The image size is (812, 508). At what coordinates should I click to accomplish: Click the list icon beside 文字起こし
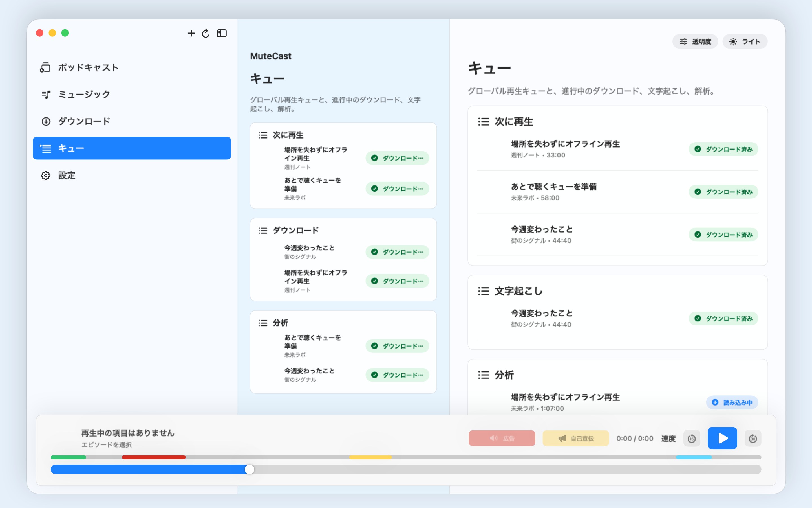484,291
